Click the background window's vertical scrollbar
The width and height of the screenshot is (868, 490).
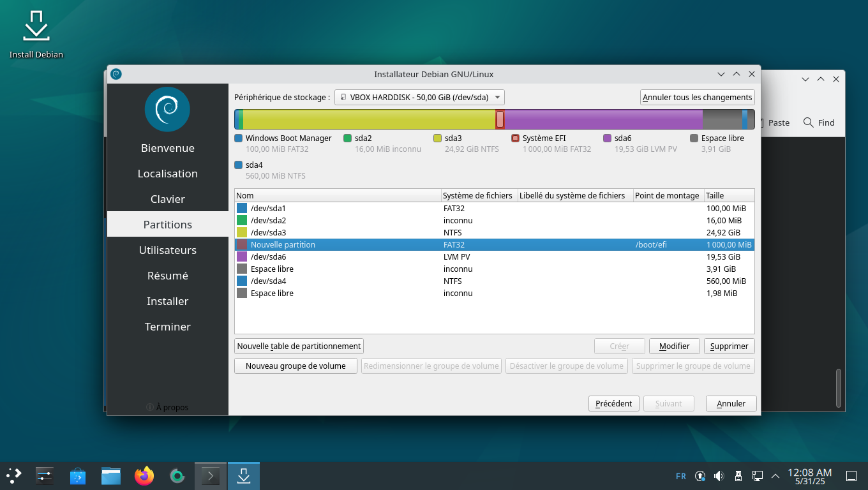tap(839, 388)
